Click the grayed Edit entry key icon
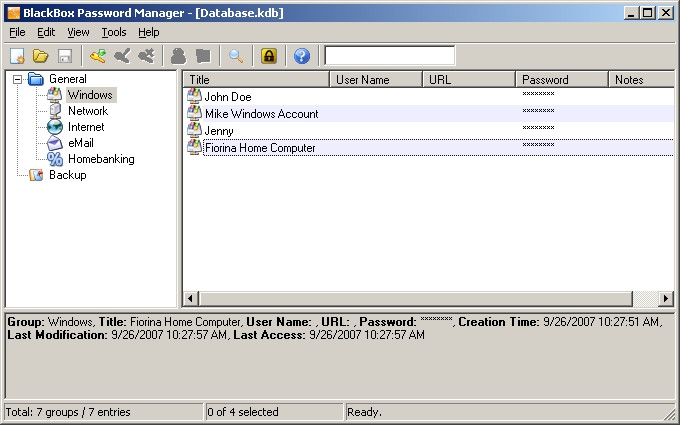Screen dimensions: 680x425 pos(122,56)
